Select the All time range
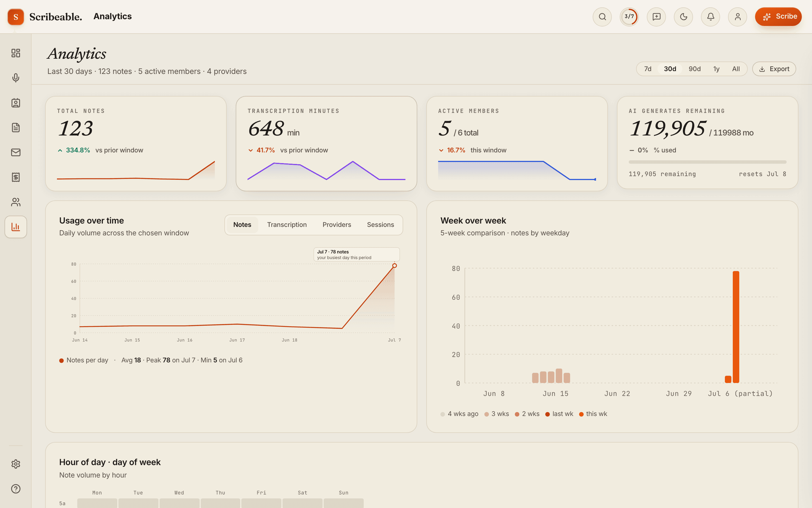Screen dimensions: 812x508 pyautogui.click(x=736, y=69)
